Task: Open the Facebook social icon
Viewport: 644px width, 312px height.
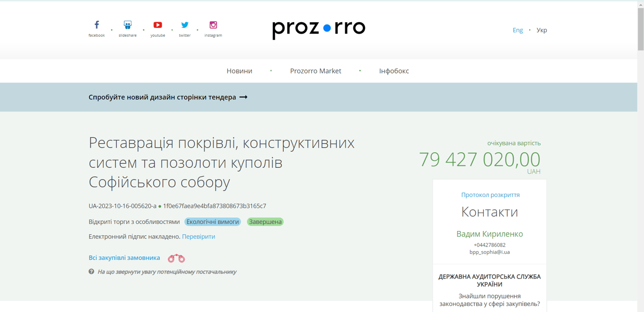Action: (x=97, y=25)
